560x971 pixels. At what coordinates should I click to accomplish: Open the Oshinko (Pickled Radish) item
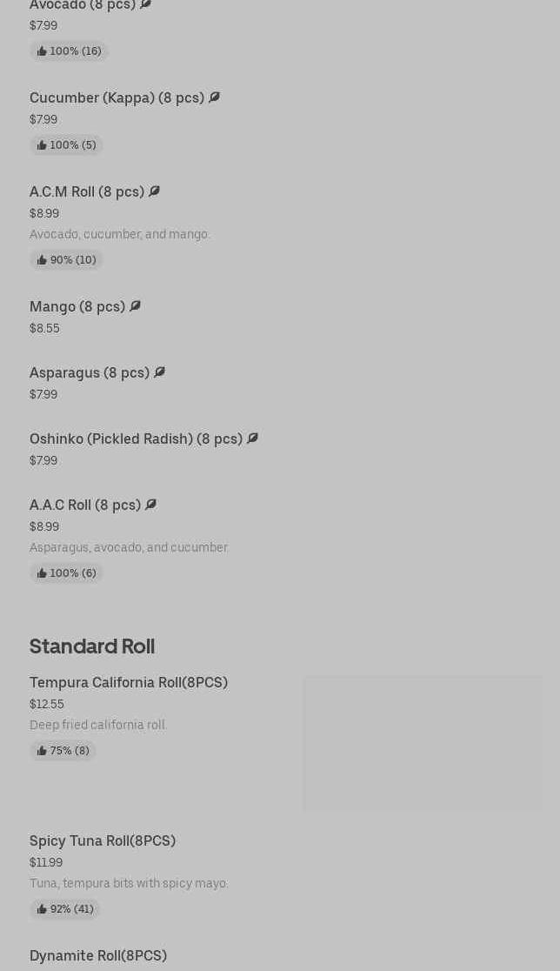coord(136,439)
